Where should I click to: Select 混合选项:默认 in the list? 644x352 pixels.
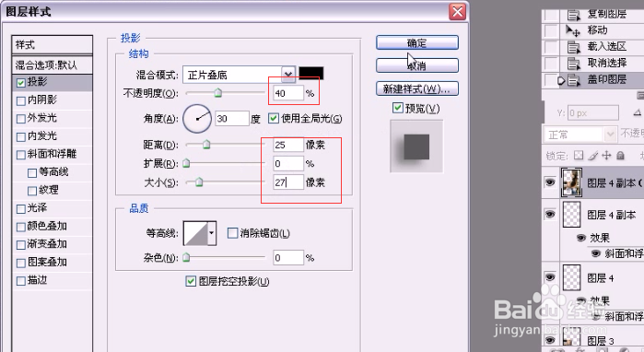53,65
